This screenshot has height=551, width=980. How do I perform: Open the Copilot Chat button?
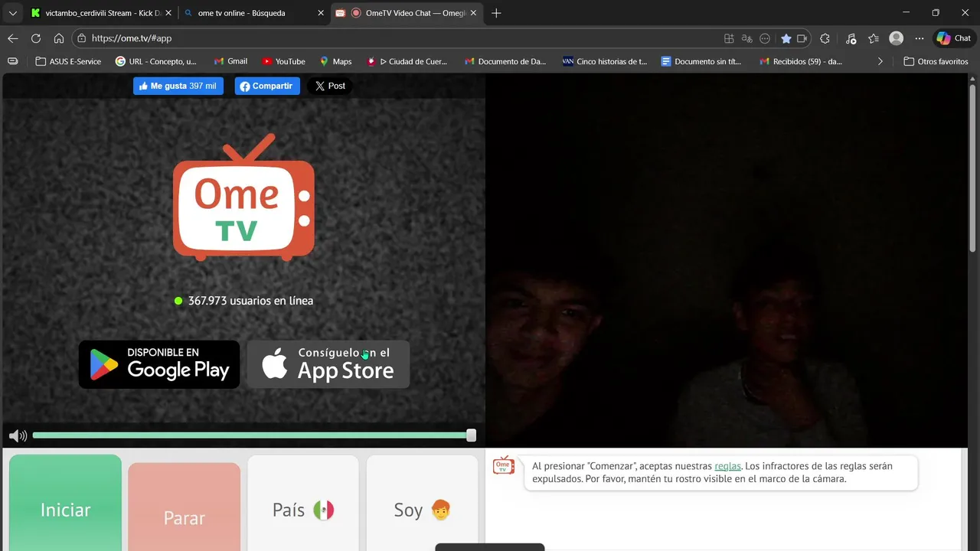(954, 38)
